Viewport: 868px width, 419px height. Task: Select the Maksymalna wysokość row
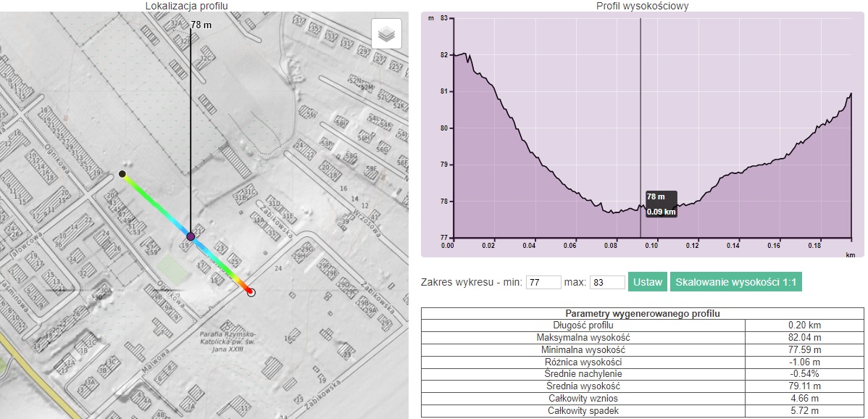583,338
